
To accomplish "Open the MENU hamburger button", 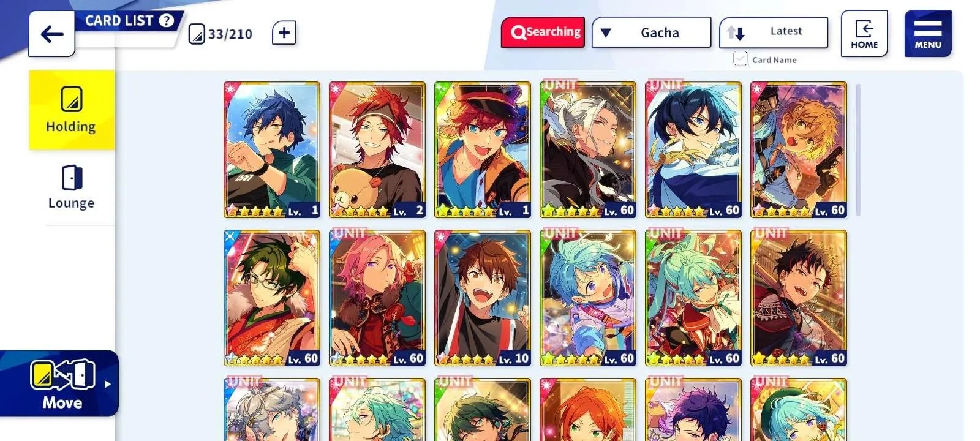I will pos(928,34).
